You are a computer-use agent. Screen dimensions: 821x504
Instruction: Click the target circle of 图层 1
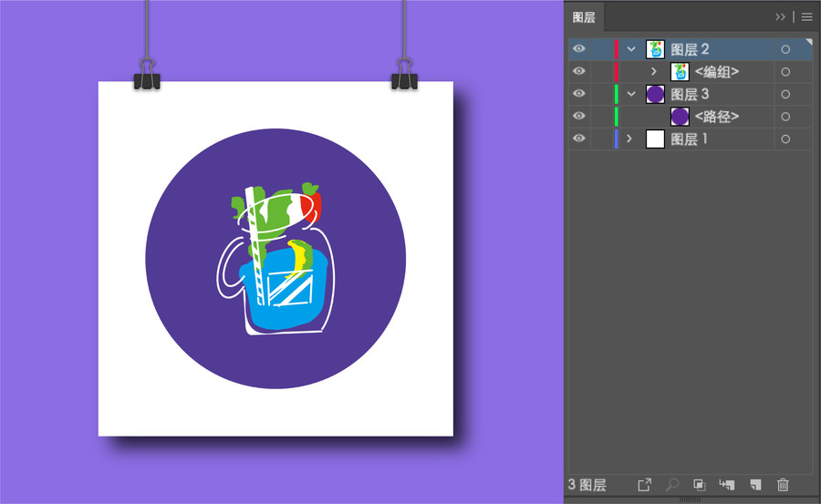(785, 139)
